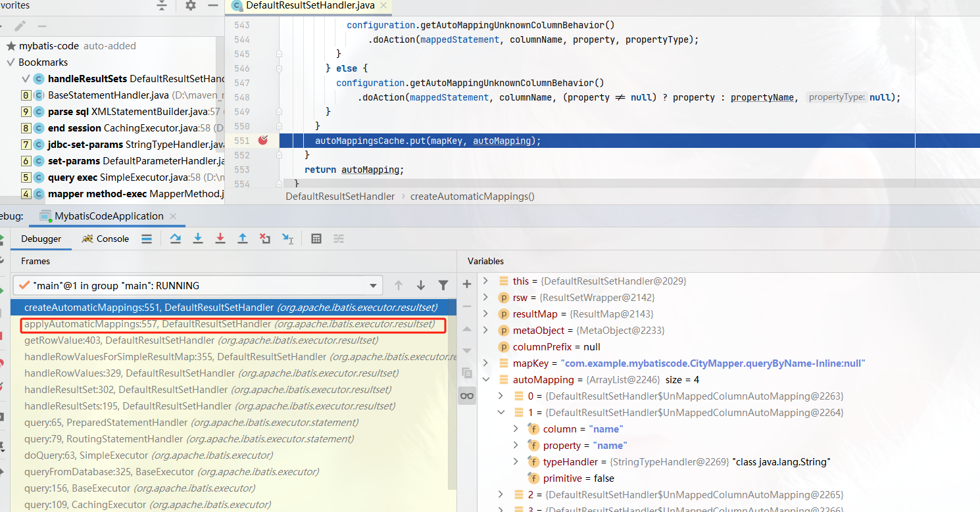Click the Step Into debugger icon
This screenshot has height=512, width=980.
198,239
